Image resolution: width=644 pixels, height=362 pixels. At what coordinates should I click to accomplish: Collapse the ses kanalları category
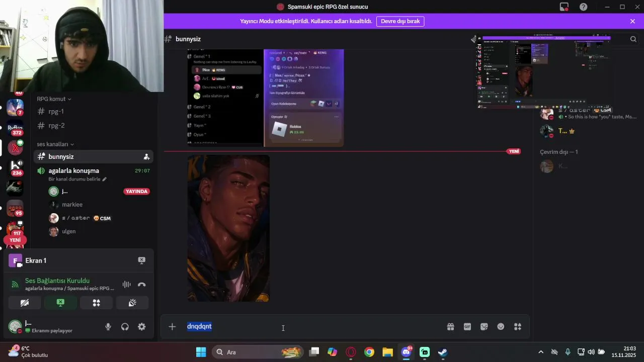click(x=55, y=144)
